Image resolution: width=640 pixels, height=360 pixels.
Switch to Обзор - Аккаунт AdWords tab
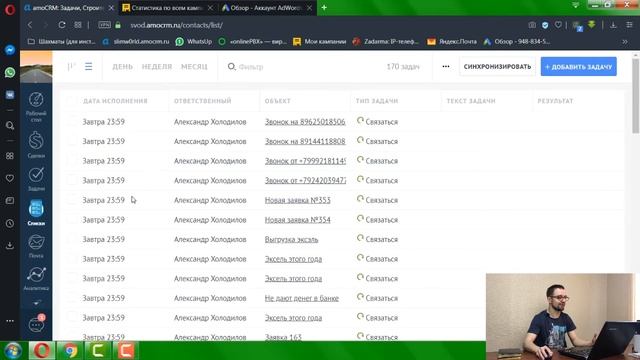tap(266, 8)
